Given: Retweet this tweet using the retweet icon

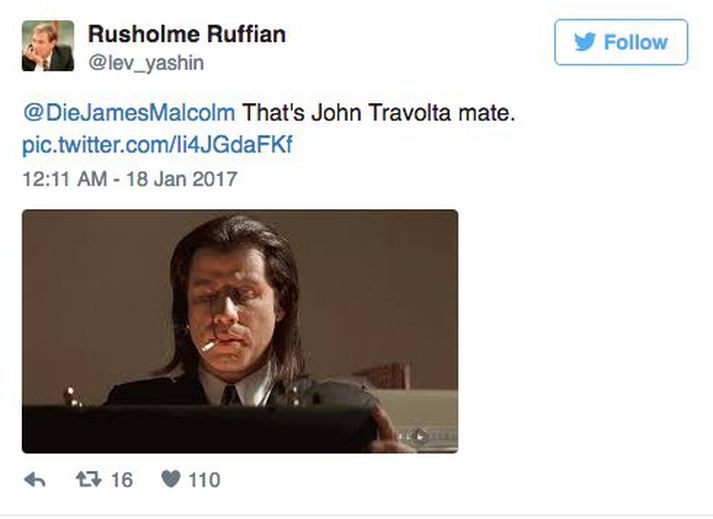Looking at the screenshot, I should click(89, 479).
